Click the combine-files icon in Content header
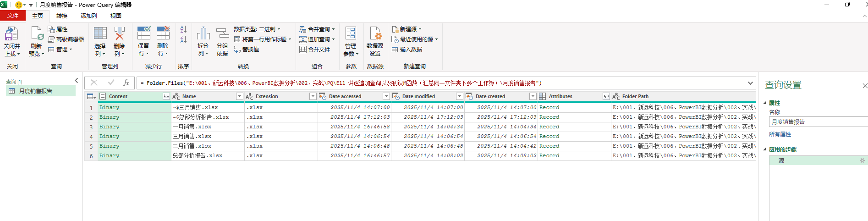 pos(166,96)
